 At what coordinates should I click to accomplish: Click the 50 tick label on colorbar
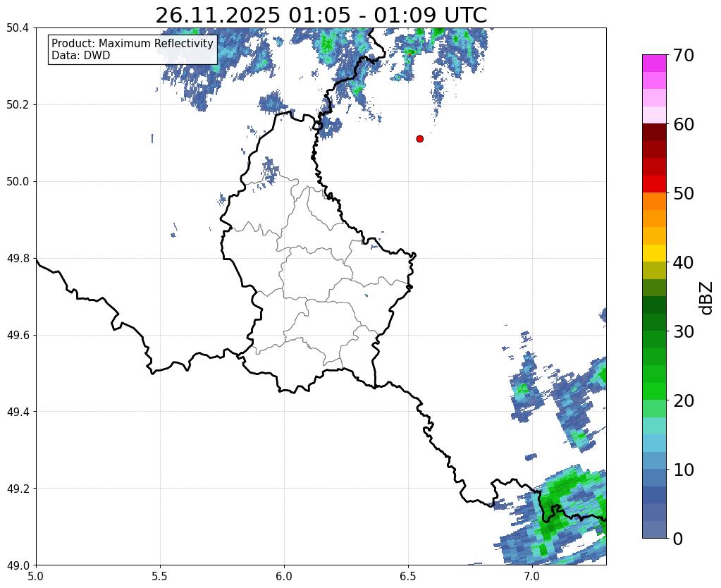(684, 193)
